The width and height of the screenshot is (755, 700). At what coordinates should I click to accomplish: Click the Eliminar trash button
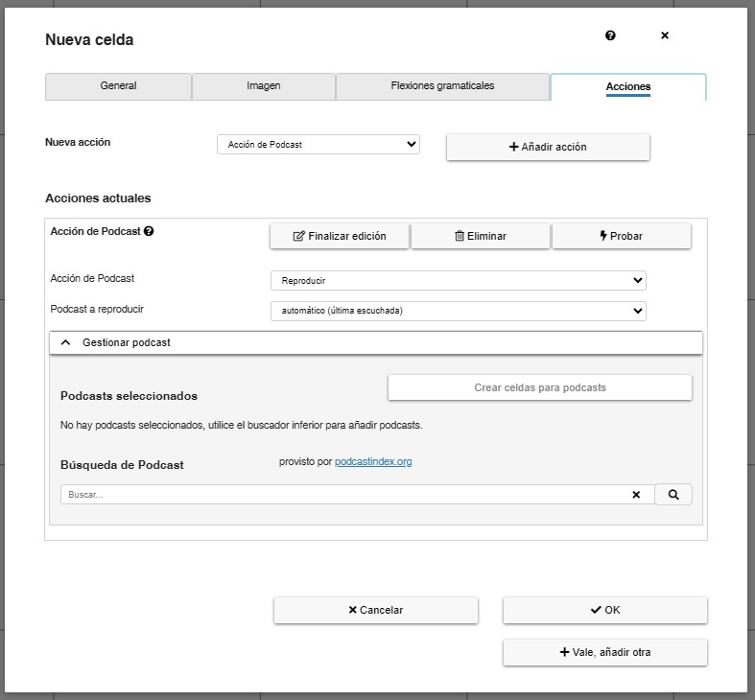[x=481, y=236]
